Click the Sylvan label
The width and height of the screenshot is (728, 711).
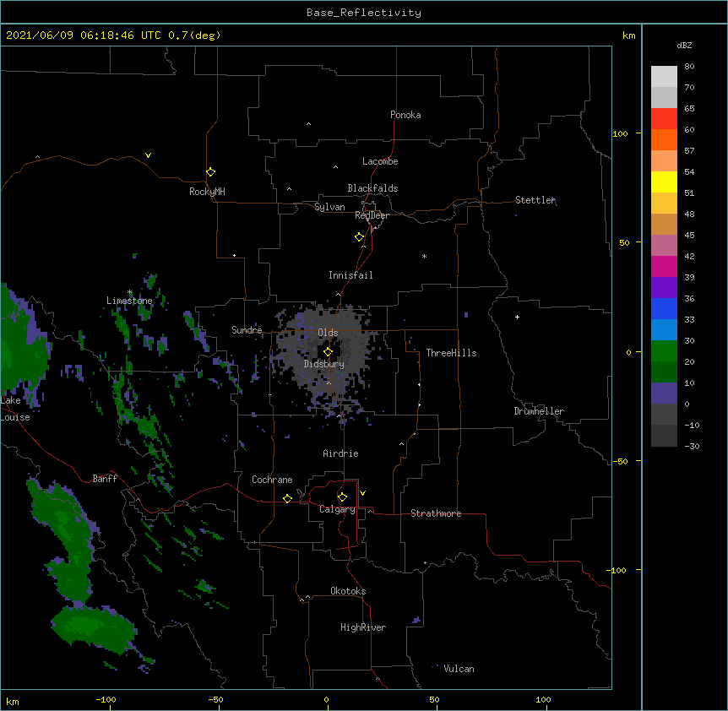(x=329, y=207)
